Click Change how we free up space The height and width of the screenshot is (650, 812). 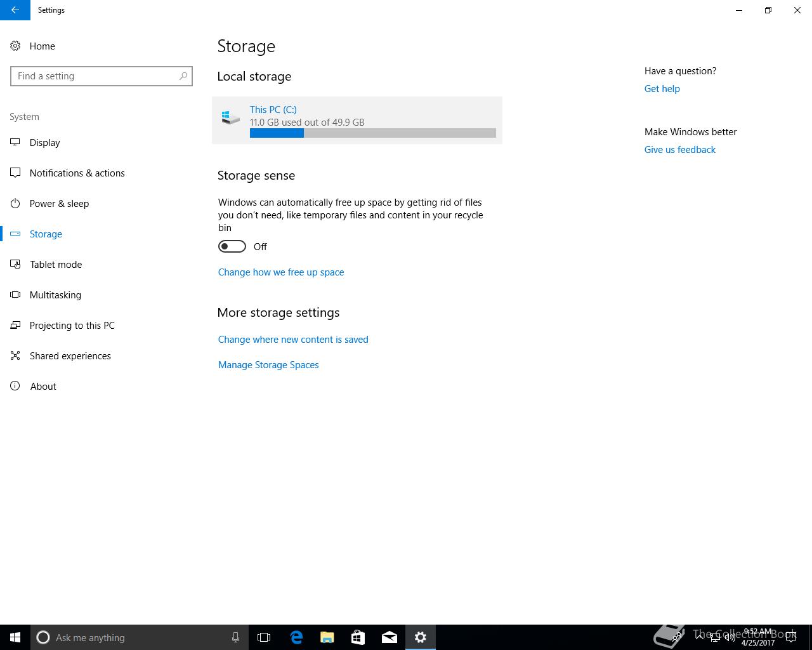(x=281, y=272)
